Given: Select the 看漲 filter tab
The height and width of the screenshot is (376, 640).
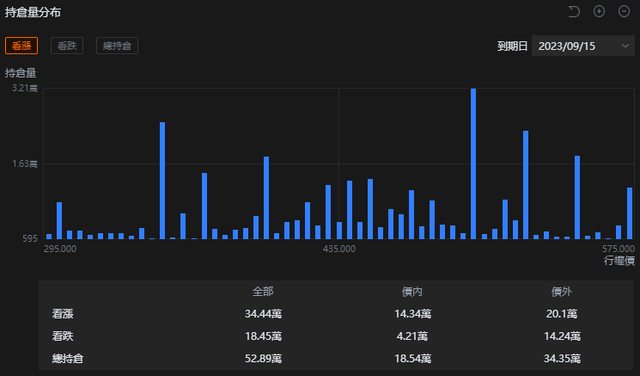Looking at the screenshot, I should pyautogui.click(x=22, y=45).
